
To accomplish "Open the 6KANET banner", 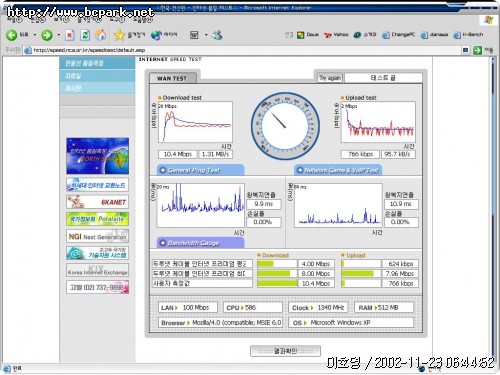I will click(97, 202).
